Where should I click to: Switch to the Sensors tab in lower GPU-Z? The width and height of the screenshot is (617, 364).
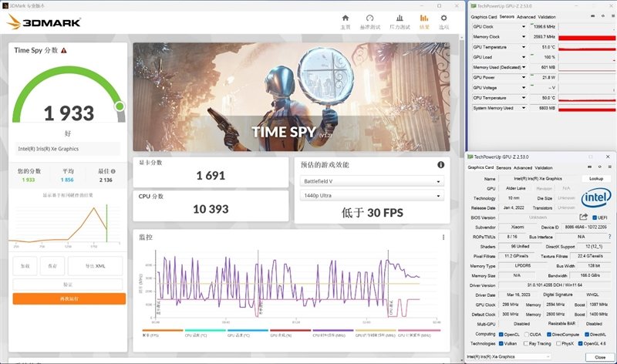tap(504, 167)
